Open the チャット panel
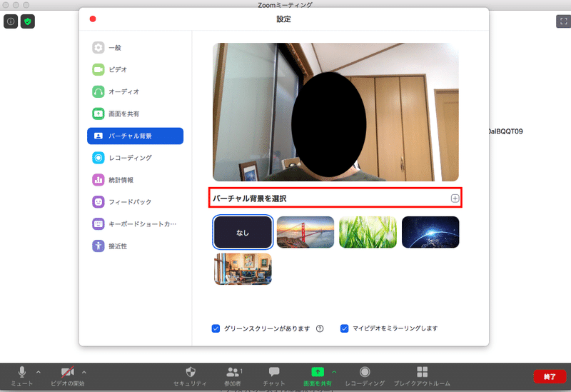This screenshot has width=571, height=392. coord(274,376)
